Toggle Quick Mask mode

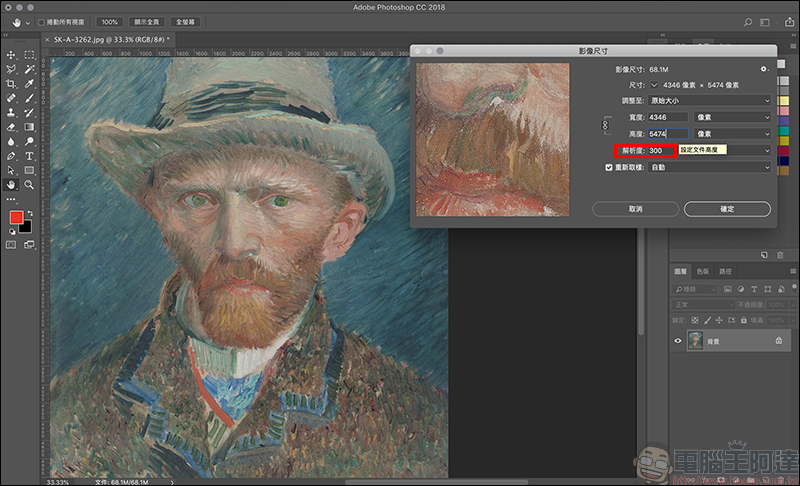click(11, 245)
